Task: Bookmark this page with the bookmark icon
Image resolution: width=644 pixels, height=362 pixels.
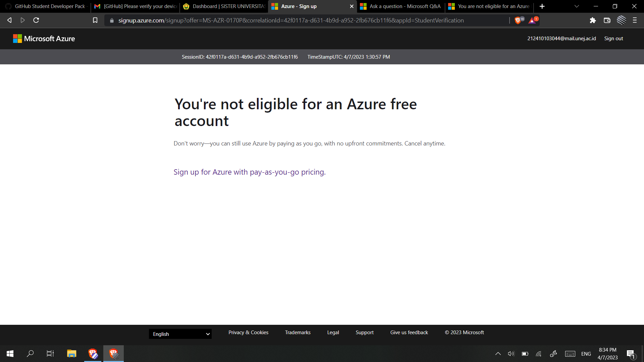Action: coord(95,20)
